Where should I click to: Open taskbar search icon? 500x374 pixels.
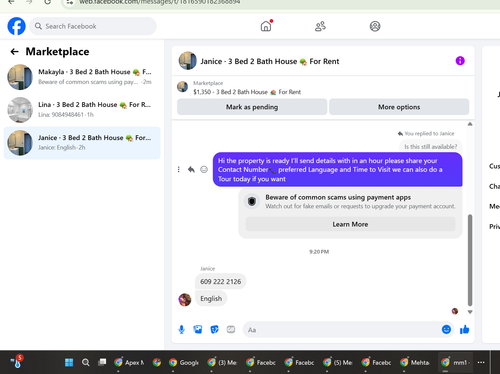[86, 362]
